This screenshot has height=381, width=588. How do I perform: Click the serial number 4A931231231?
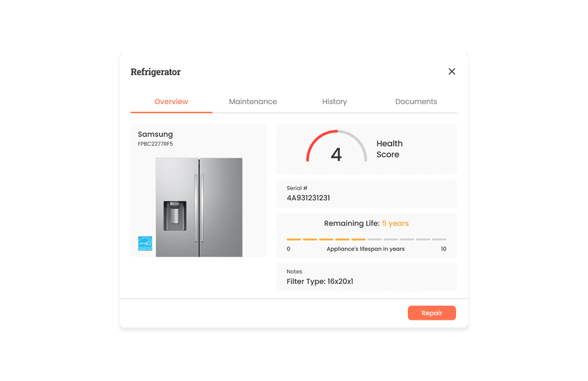point(308,198)
